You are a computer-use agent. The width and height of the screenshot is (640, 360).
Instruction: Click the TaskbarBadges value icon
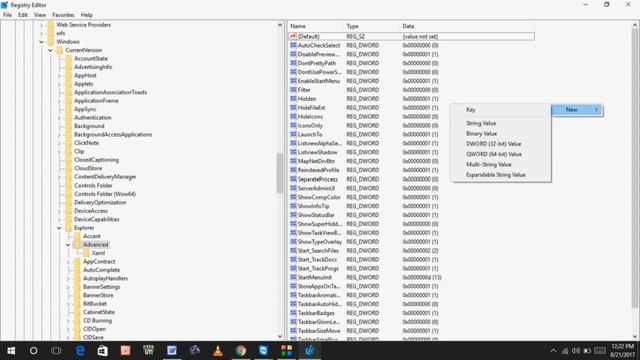tap(293, 313)
